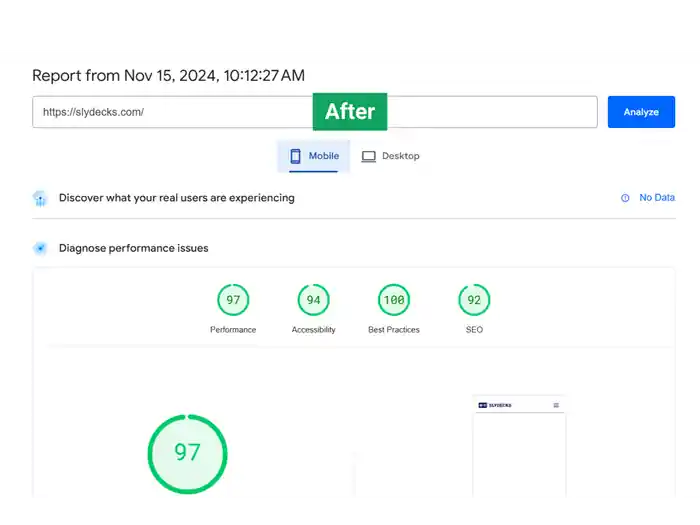This screenshot has width=700, height=525.
Task: Click the Diagnose performance issues icon
Action: click(x=40, y=248)
